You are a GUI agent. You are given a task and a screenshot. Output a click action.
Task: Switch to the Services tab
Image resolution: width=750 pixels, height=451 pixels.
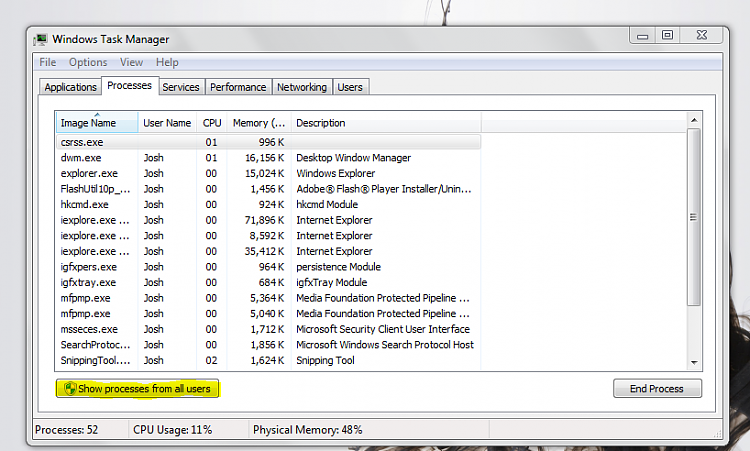(x=181, y=87)
